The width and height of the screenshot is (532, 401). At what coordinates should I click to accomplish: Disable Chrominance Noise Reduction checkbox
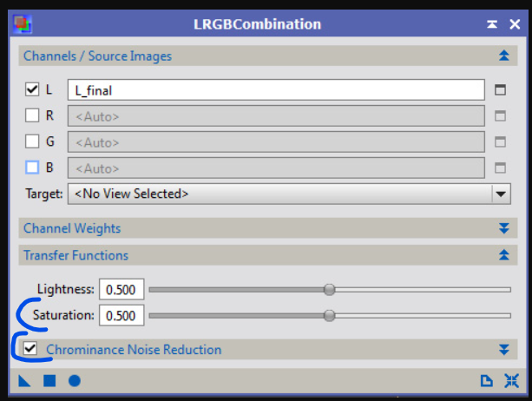tap(31, 349)
